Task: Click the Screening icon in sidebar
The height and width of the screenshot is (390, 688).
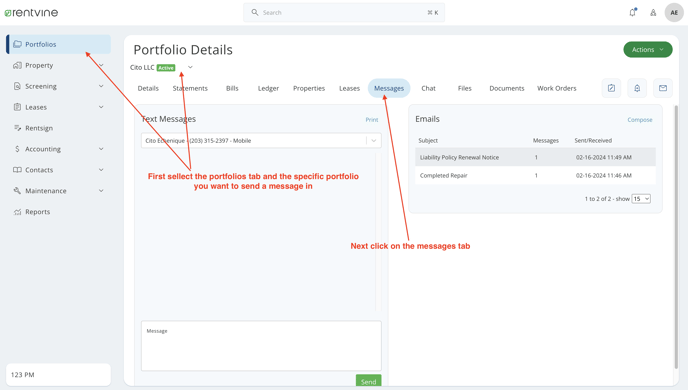Action: point(17,86)
